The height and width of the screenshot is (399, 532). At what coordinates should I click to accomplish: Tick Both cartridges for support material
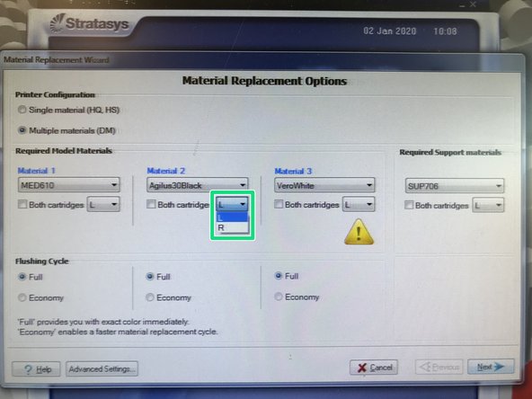(409, 205)
